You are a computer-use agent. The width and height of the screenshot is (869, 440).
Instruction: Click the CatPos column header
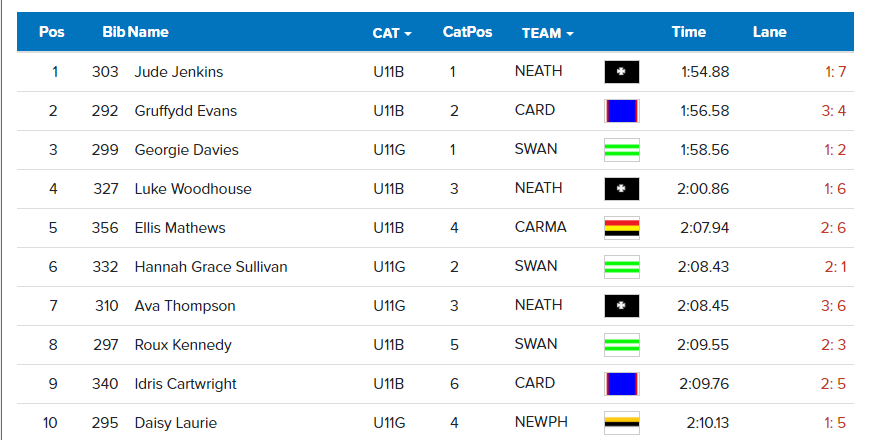[467, 32]
